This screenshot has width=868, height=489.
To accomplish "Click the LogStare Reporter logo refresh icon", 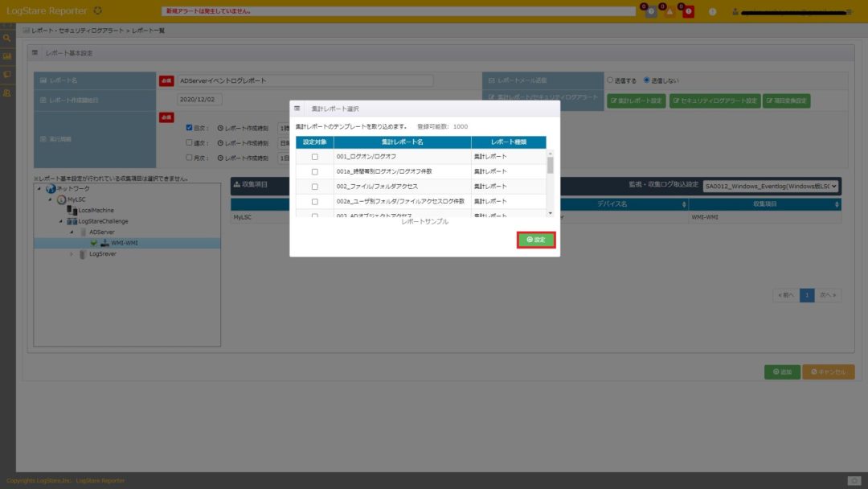I will point(98,10).
